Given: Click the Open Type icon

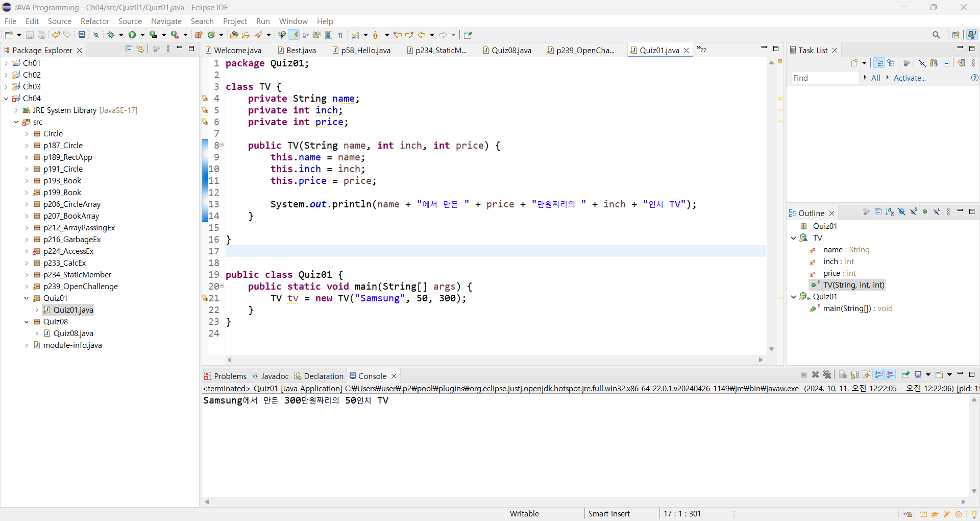Looking at the screenshot, I should pyautogui.click(x=234, y=35).
